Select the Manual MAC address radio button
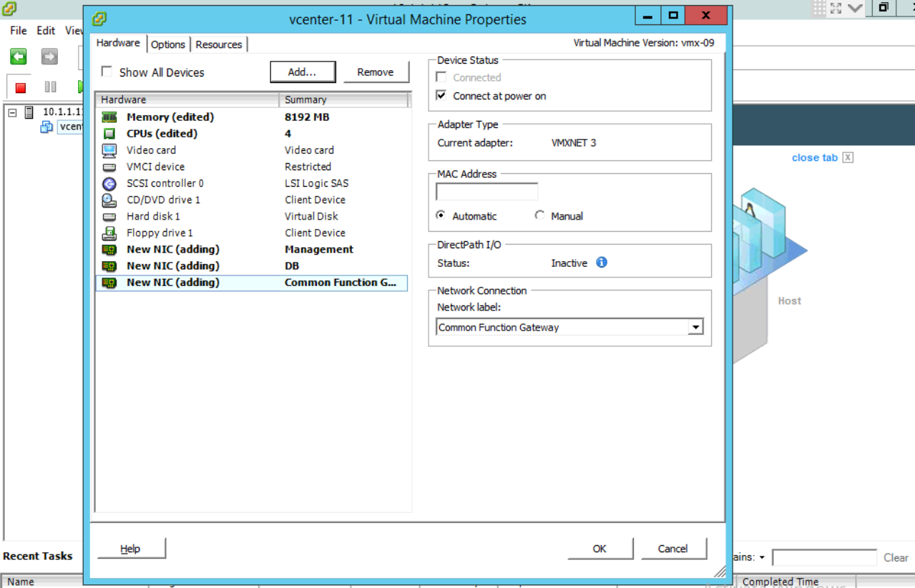The image size is (915, 588). [540, 216]
